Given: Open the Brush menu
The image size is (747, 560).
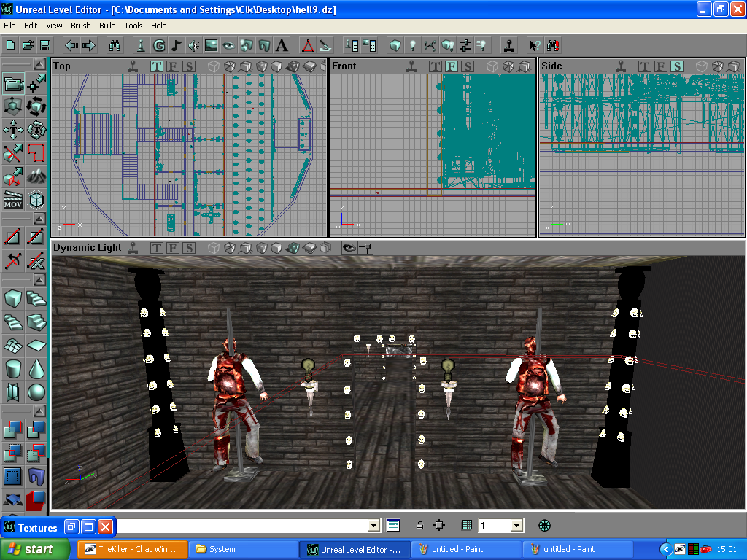Looking at the screenshot, I should coord(80,26).
